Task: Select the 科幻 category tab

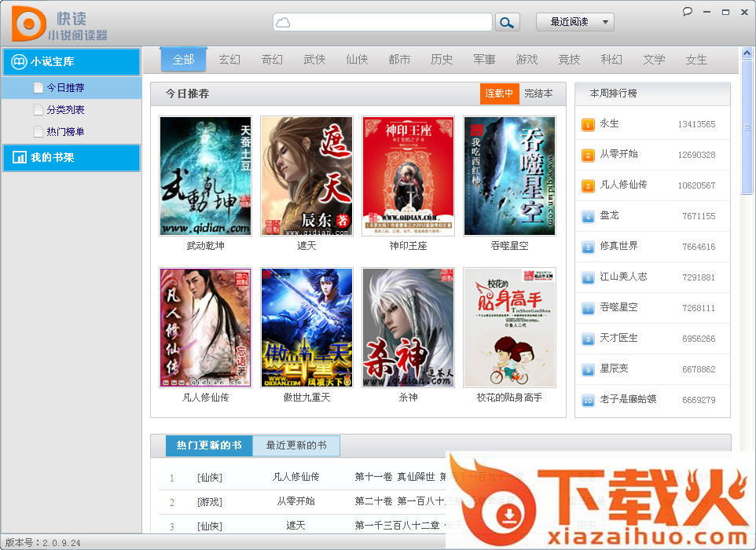Action: (611, 60)
